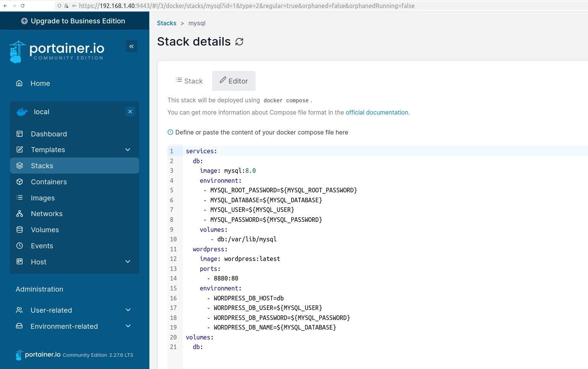The height and width of the screenshot is (369, 588).
Task: Expand the Host submenu chevron
Action: click(x=128, y=262)
